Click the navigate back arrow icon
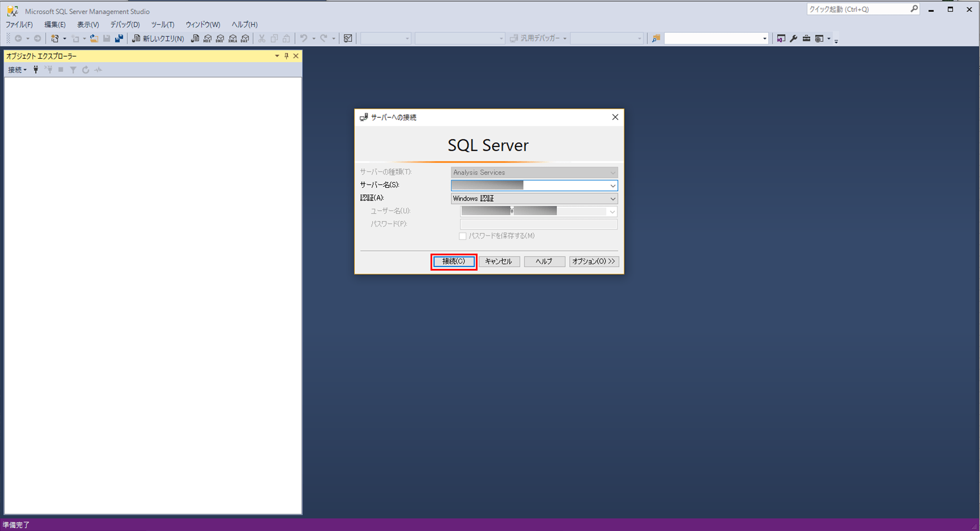980x531 pixels. pos(18,38)
